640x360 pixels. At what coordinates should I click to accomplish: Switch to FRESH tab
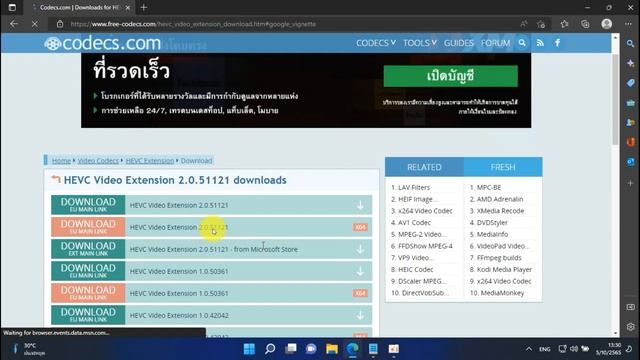coord(503,167)
